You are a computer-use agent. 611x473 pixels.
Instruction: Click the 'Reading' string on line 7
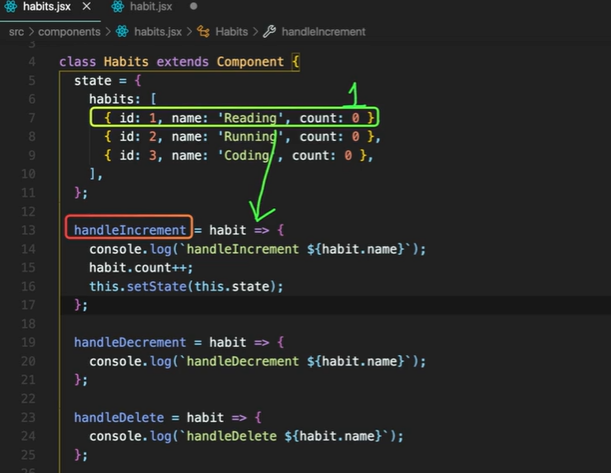point(250,118)
